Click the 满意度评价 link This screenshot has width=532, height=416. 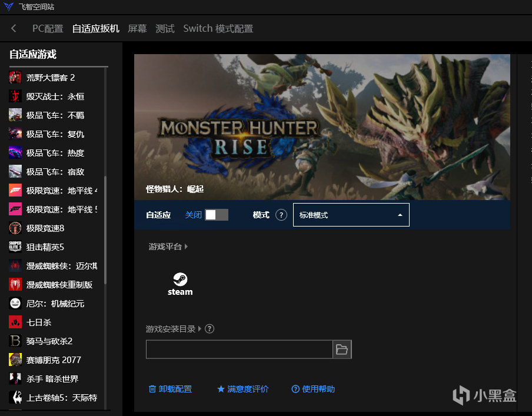(x=243, y=389)
